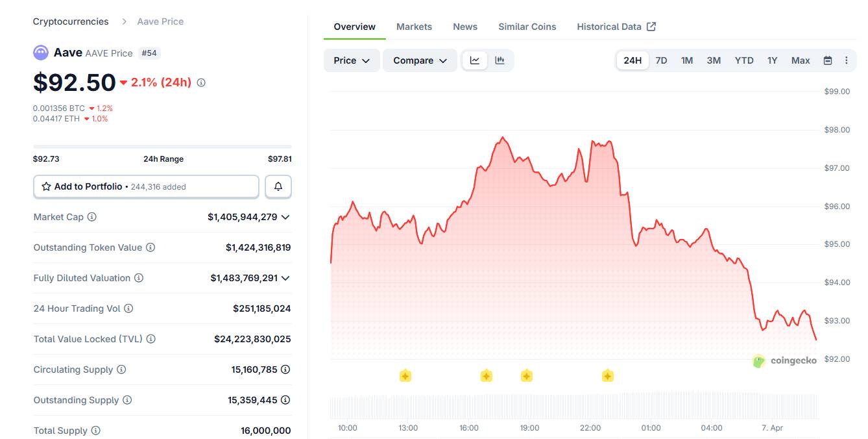
Task: Click the 24h Range progress bar
Action: (162, 147)
